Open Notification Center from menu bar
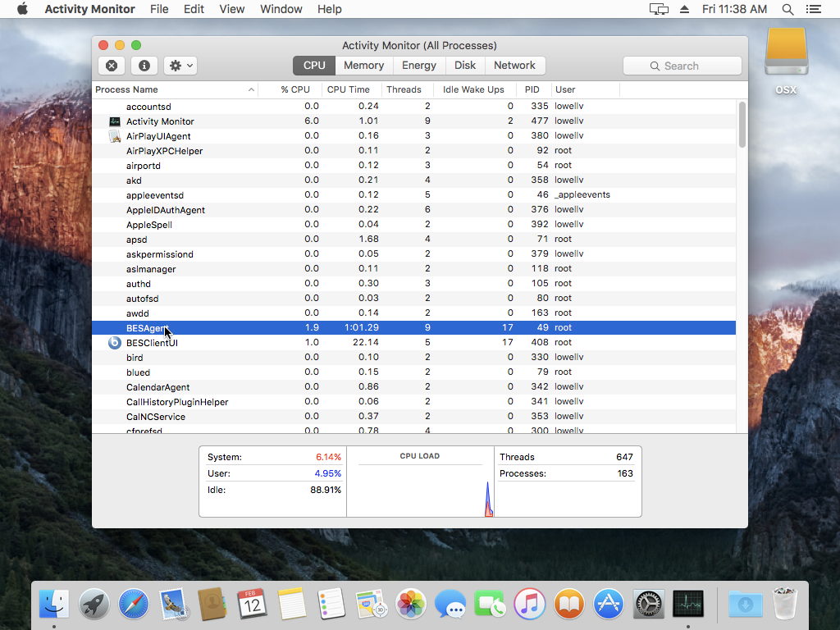This screenshot has width=840, height=630. pyautogui.click(x=813, y=9)
